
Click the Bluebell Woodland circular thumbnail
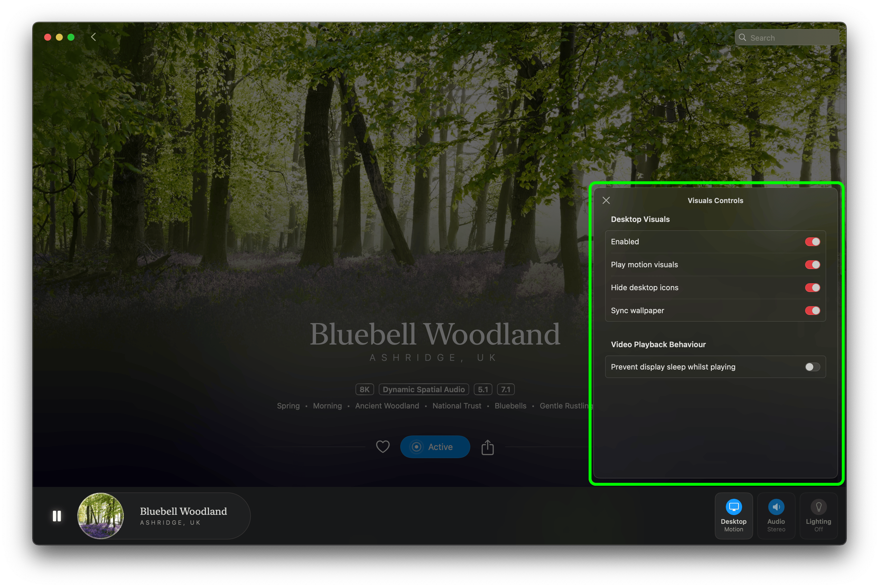(101, 516)
